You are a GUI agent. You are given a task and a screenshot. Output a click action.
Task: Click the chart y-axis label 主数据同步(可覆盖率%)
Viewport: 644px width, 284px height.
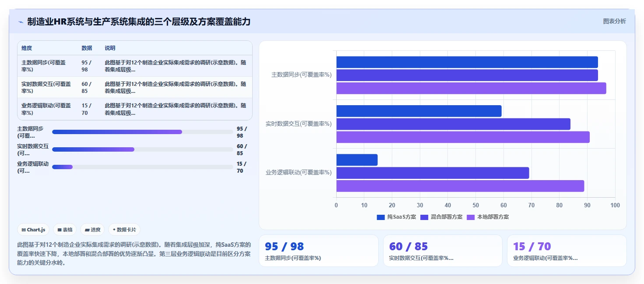tap(302, 75)
